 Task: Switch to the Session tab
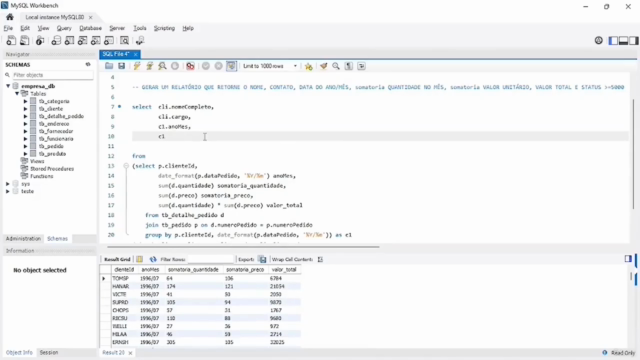(49, 352)
